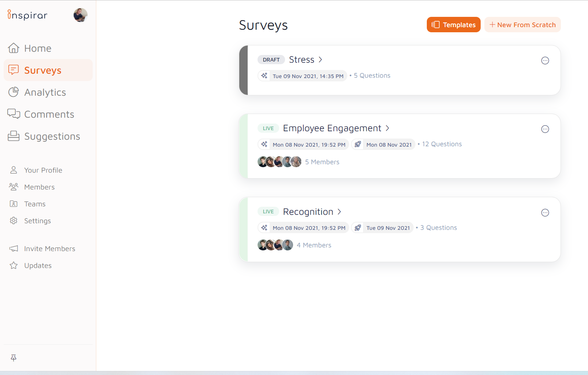Image resolution: width=588 pixels, height=375 pixels.
Task: Click the pin sidebar icon
Action: 14,358
